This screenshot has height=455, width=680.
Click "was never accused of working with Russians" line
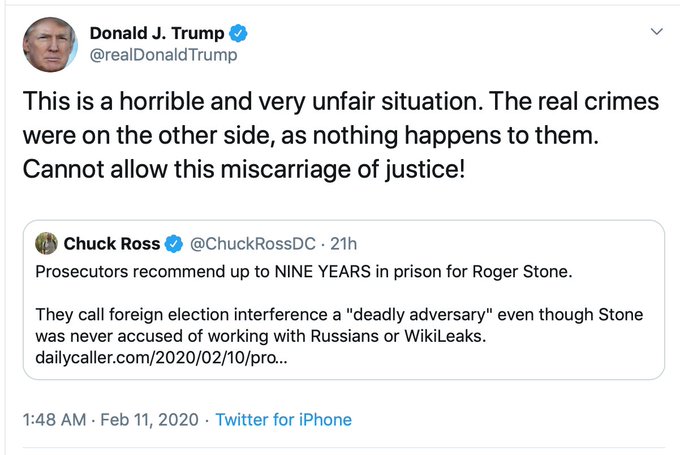(261, 336)
